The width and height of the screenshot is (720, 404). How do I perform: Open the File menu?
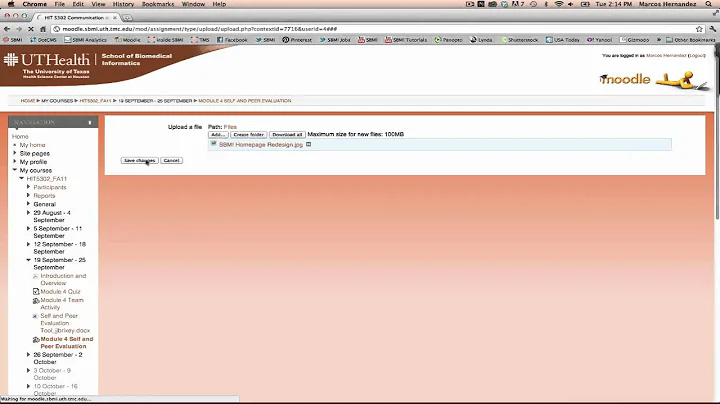pyautogui.click(x=60, y=4)
